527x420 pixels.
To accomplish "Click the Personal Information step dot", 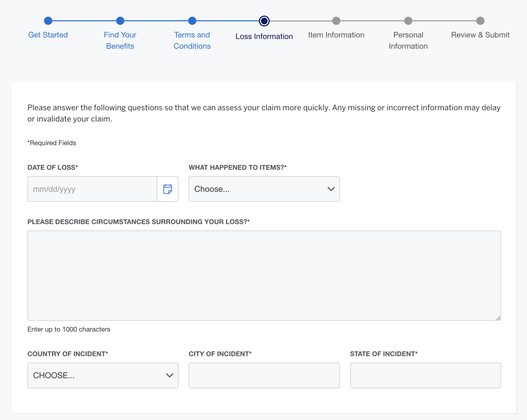I will click(x=408, y=21).
